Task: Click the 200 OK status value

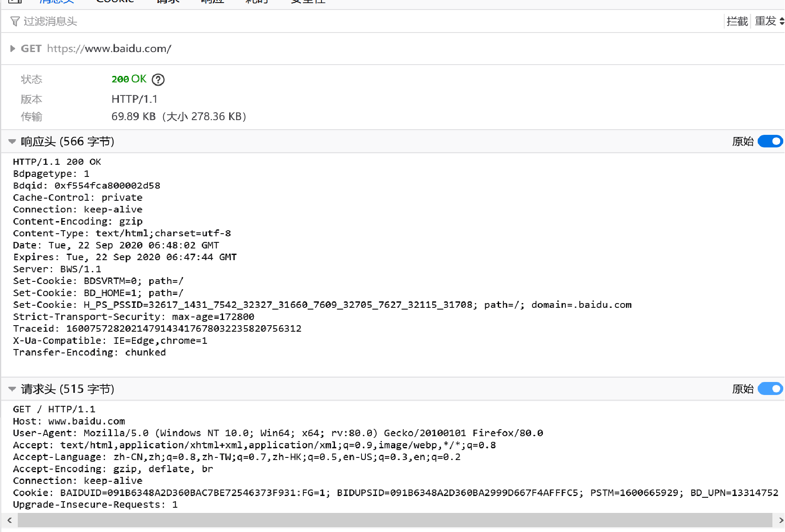Action: click(129, 79)
